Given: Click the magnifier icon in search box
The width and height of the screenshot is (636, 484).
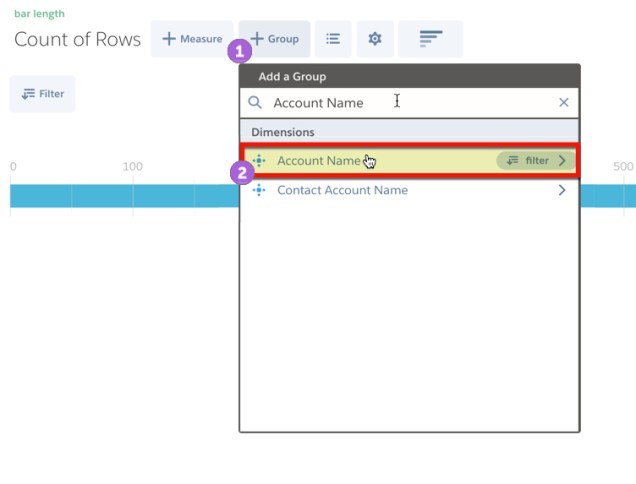Looking at the screenshot, I should point(255,102).
